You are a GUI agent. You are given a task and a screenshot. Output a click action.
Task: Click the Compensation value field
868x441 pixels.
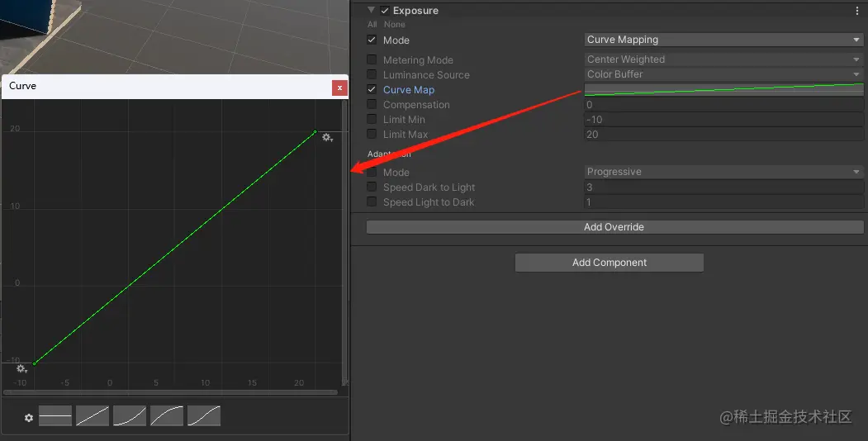(x=723, y=105)
